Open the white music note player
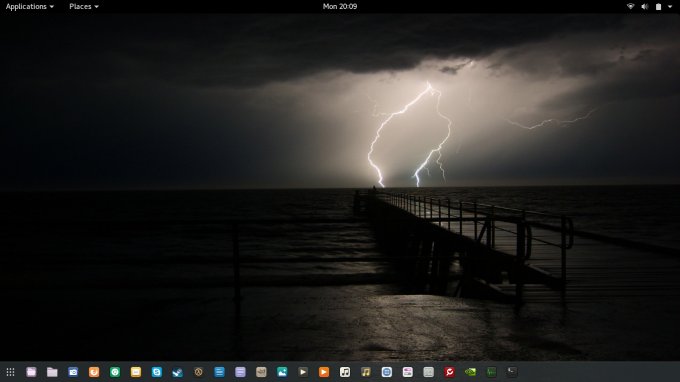680x382 pixels. pos(345,372)
